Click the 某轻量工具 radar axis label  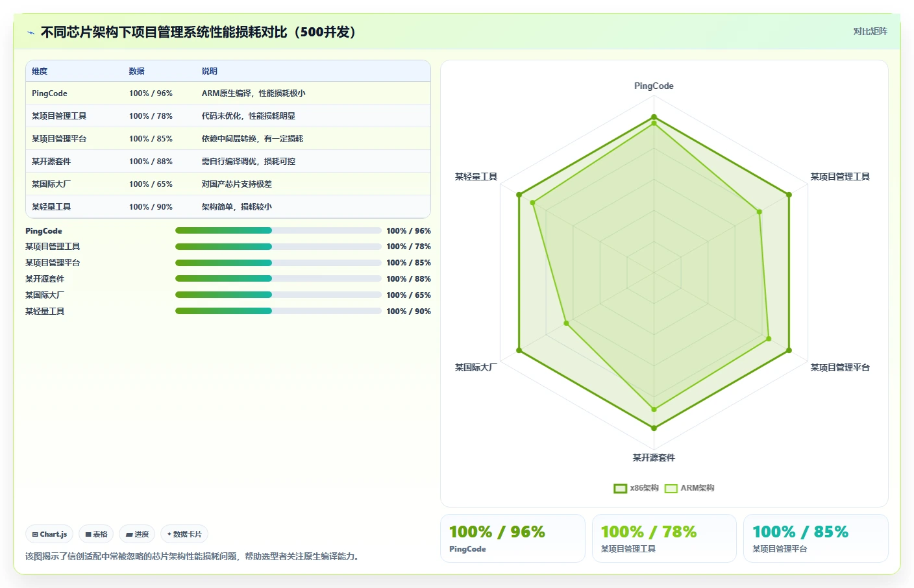pyautogui.click(x=476, y=177)
